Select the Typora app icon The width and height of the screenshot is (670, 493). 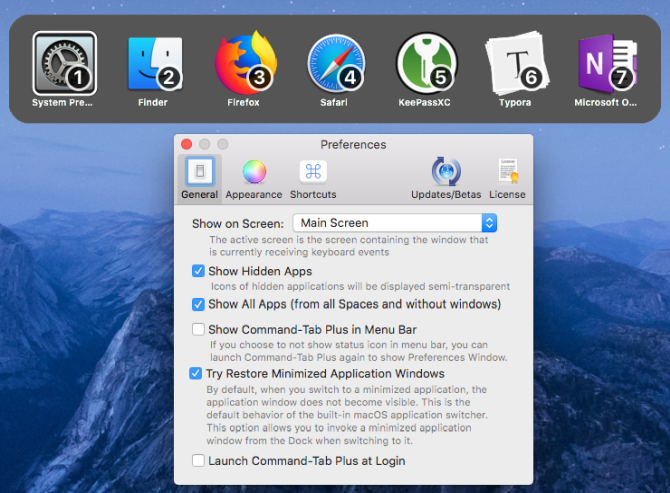[x=516, y=64]
